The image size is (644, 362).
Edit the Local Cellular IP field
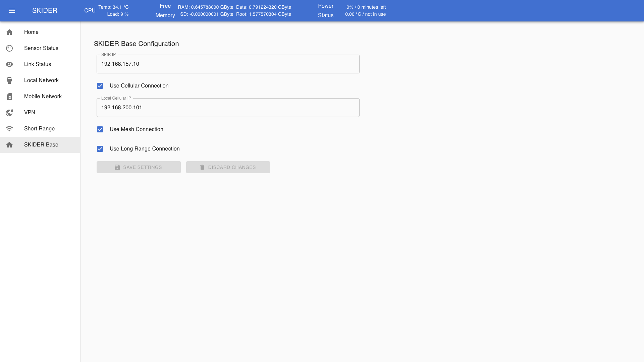[228, 108]
